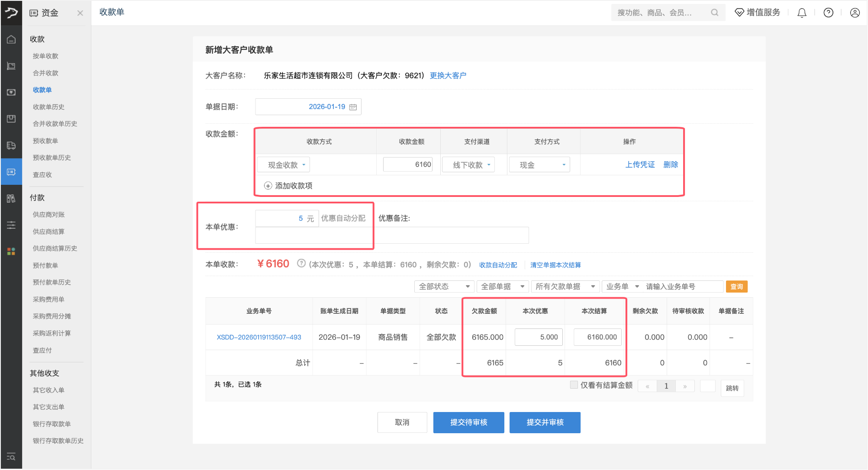Screen dimensions: 868x470
Task: Click the user account avatar icon
Action: [855, 13]
